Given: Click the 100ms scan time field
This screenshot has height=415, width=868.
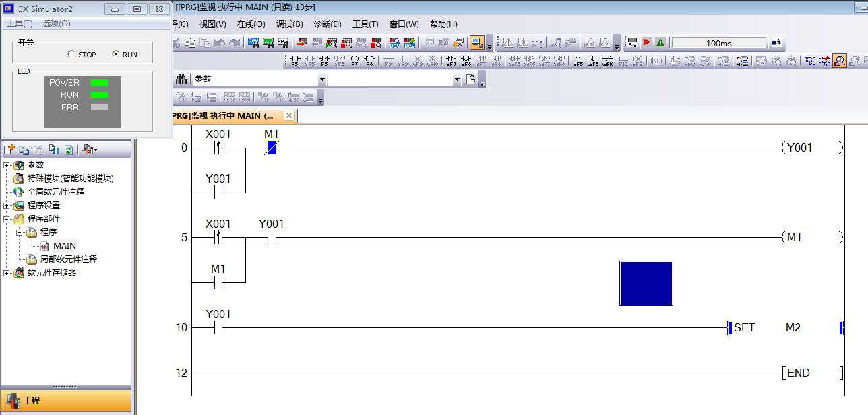Looking at the screenshot, I should point(718,43).
